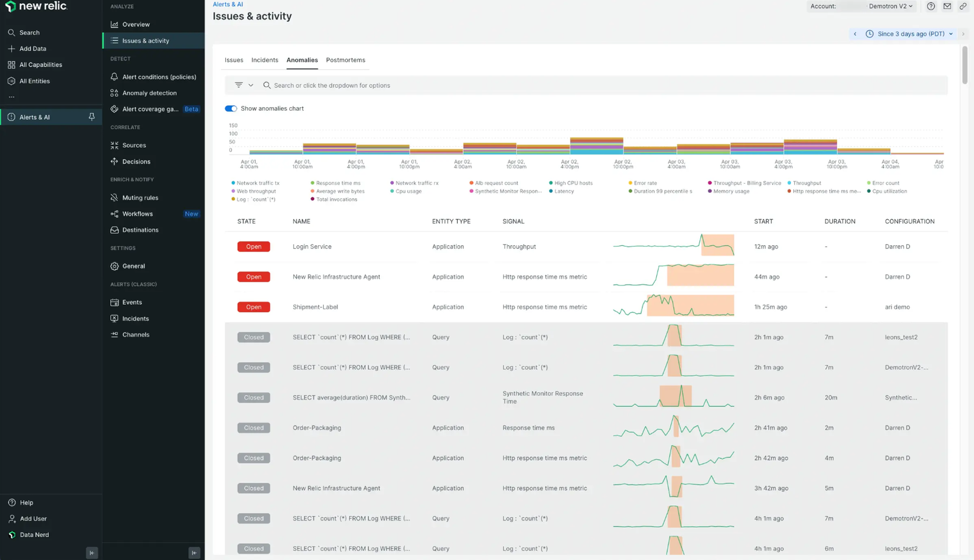Switch to the Incidents tab
Screen dimensions: 974x560
point(264,60)
